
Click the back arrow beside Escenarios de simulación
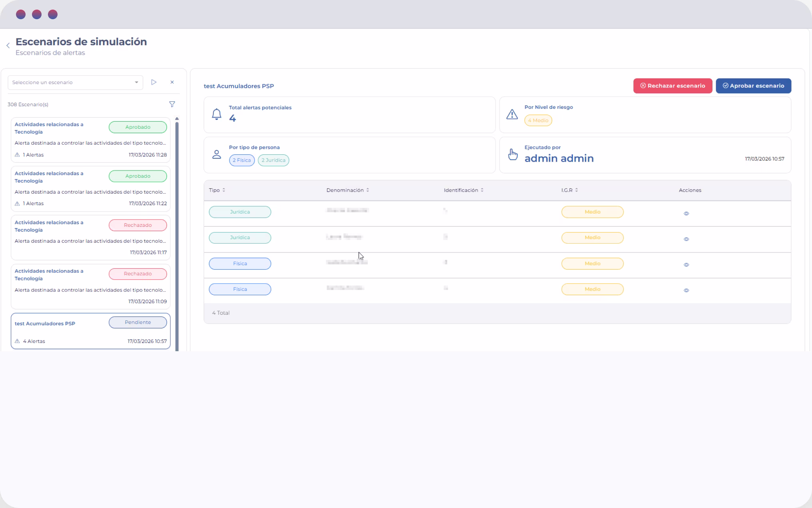tap(8, 46)
